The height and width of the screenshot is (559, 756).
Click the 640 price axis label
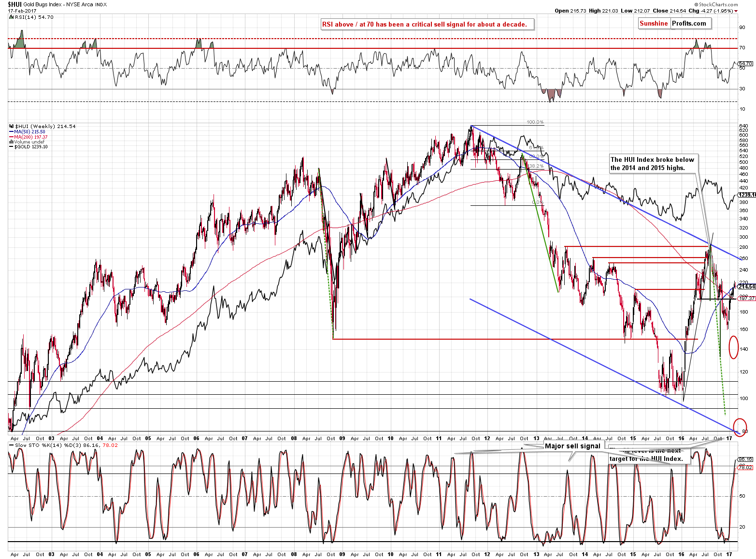(x=743, y=126)
